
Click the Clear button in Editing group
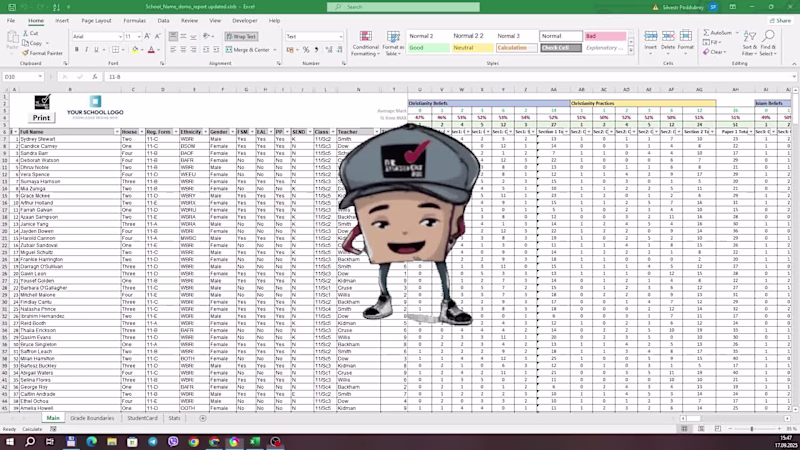tap(713, 52)
